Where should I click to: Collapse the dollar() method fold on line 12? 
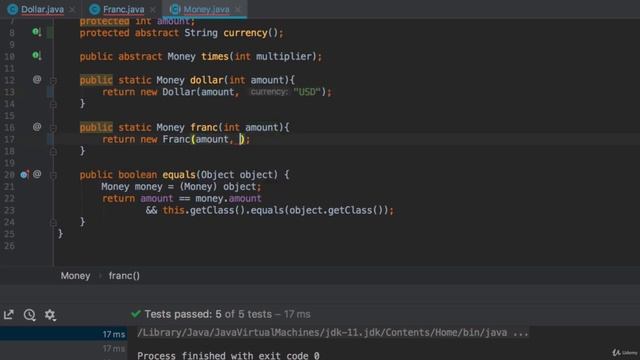point(53,80)
